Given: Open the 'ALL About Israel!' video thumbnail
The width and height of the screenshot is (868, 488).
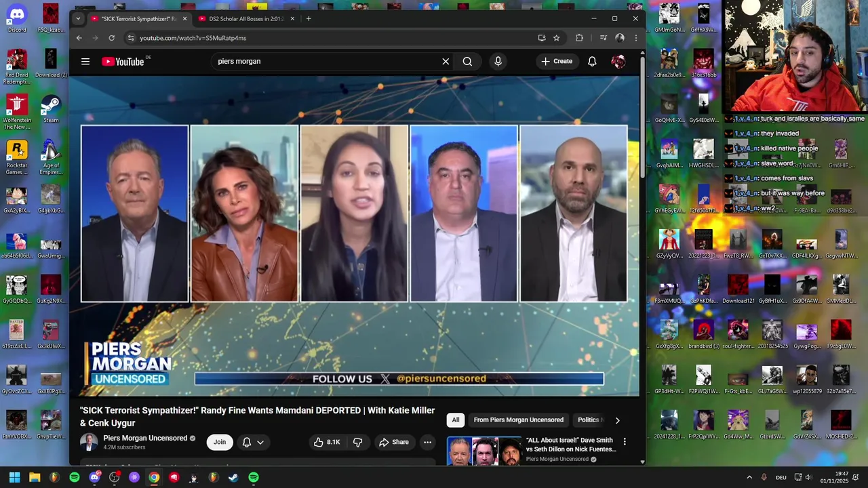Looking at the screenshot, I should coord(484,451).
